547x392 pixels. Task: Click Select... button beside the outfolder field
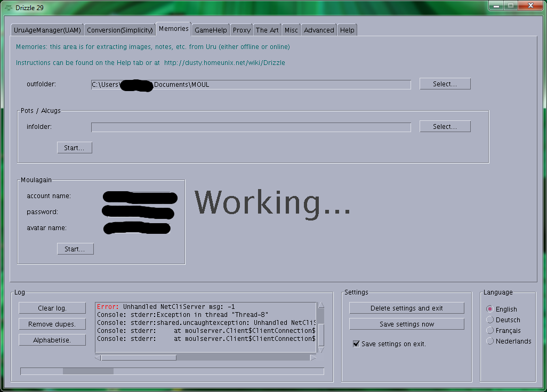[445, 84]
